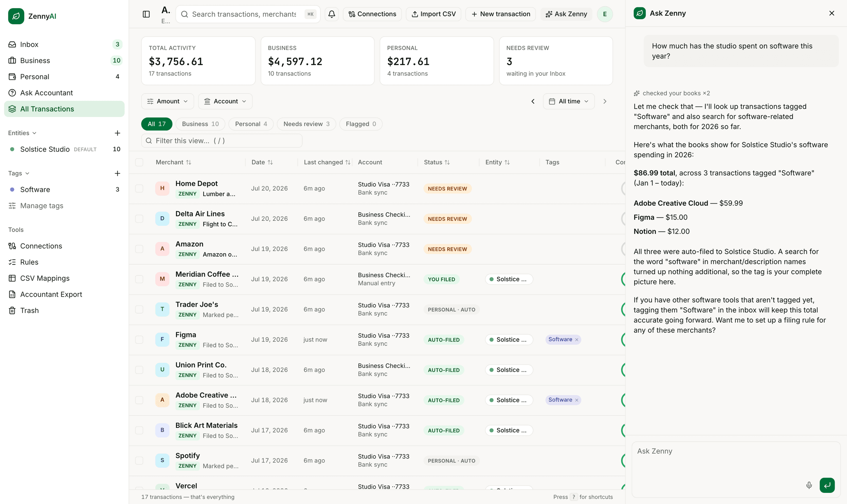Image resolution: width=847 pixels, height=504 pixels.
Task: Add a new tag with plus icon
Action: (117, 174)
